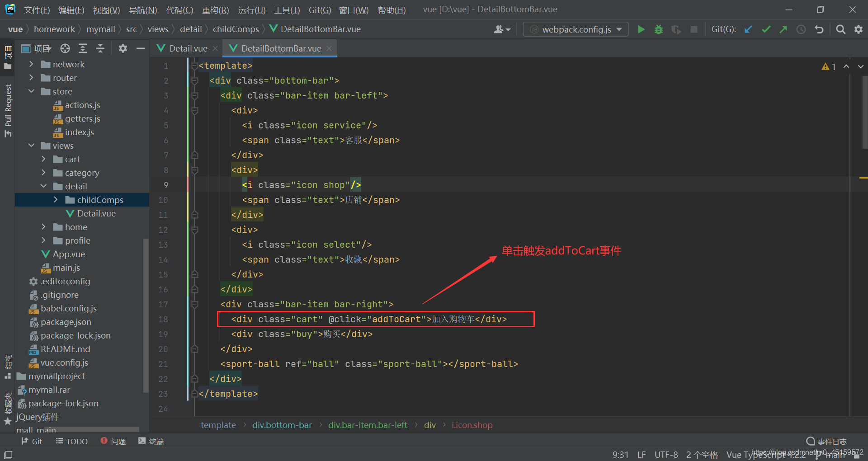Open the 代码(C) menu

coord(179,10)
